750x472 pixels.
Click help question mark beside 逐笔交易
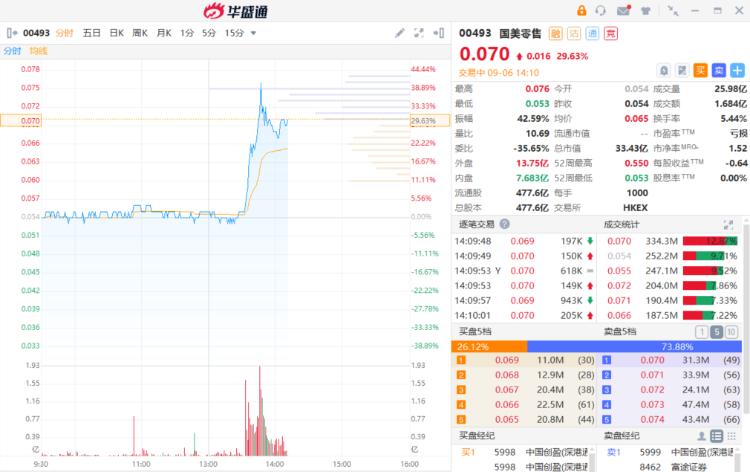(504, 224)
